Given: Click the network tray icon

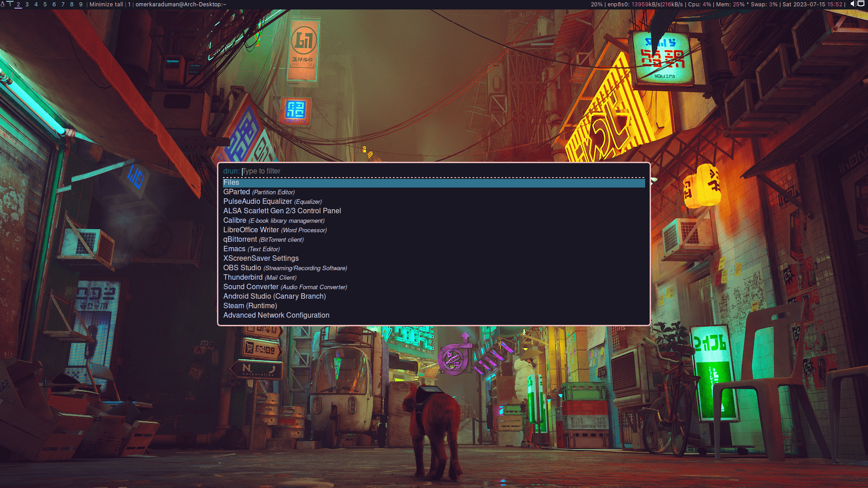Looking at the screenshot, I should [861, 4].
